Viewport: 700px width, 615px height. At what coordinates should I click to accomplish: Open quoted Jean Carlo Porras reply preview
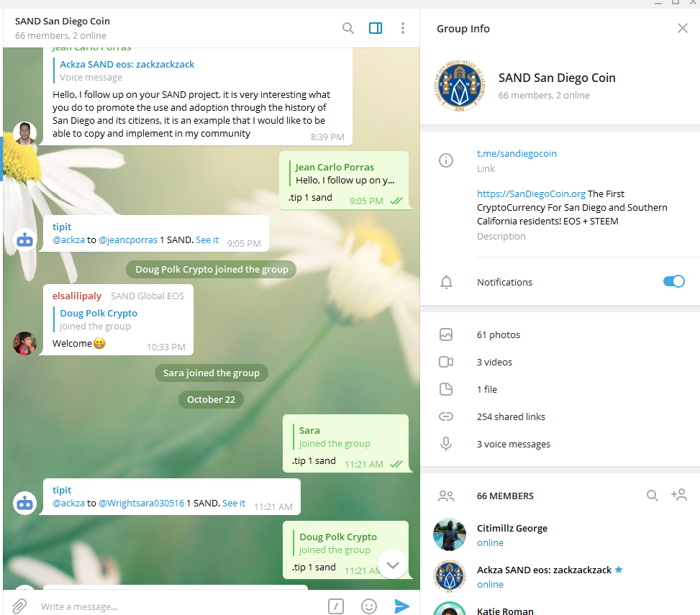(x=345, y=173)
